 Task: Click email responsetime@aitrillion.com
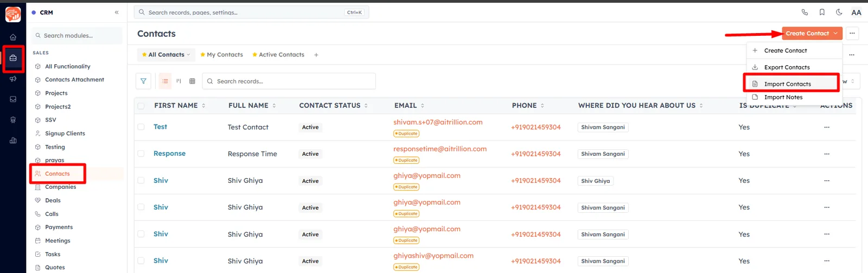pos(440,149)
